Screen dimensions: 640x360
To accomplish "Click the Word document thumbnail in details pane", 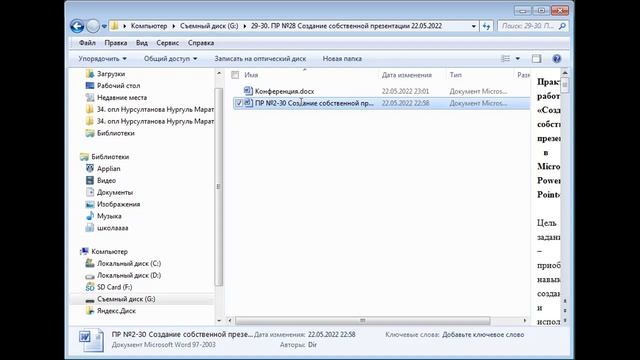I will pyautogui.click(x=91, y=340).
